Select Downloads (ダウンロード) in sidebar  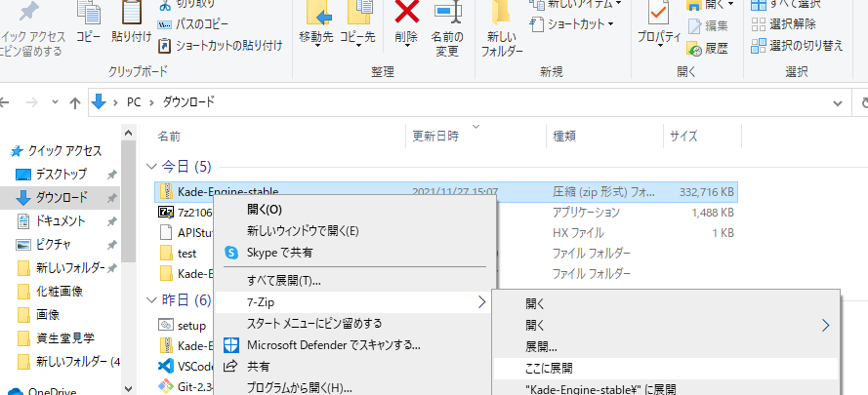pos(61,197)
